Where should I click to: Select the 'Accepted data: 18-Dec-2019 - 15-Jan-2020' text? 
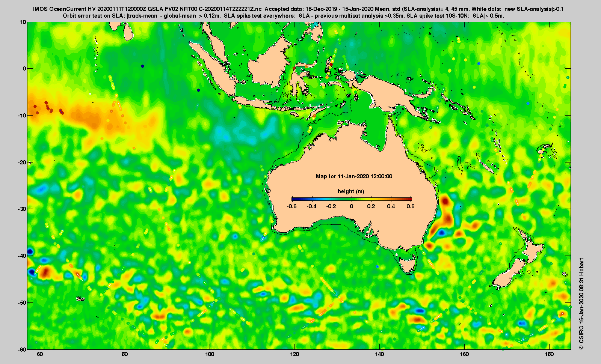click(319, 9)
